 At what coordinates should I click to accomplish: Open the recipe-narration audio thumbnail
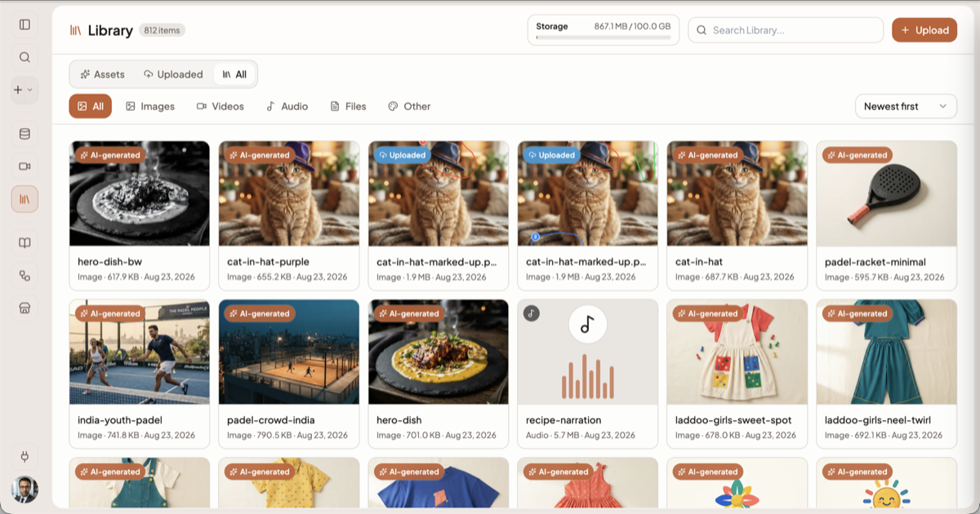point(587,352)
